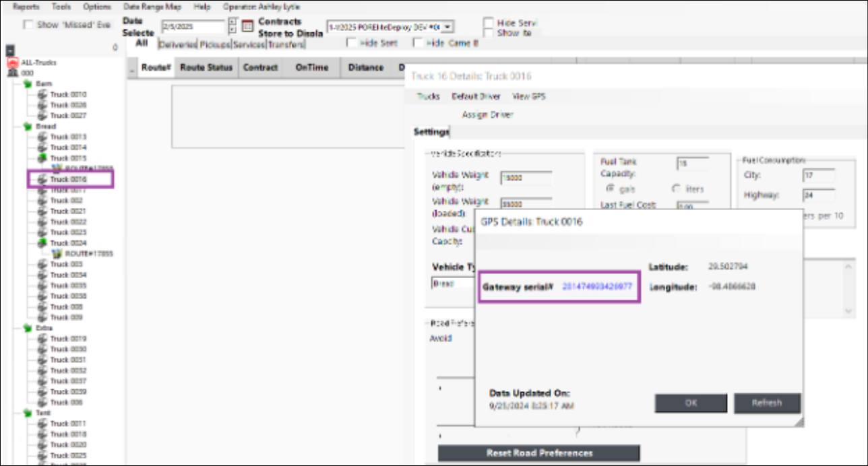868x466 pixels.
Task: Switch to the Deliveries tab
Action: (x=178, y=44)
